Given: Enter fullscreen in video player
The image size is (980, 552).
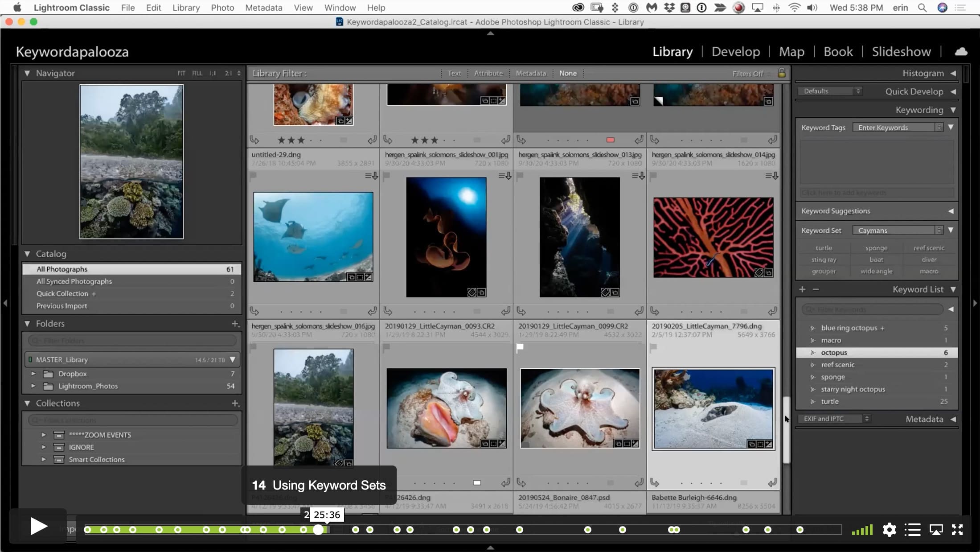Looking at the screenshot, I should coord(957,530).
